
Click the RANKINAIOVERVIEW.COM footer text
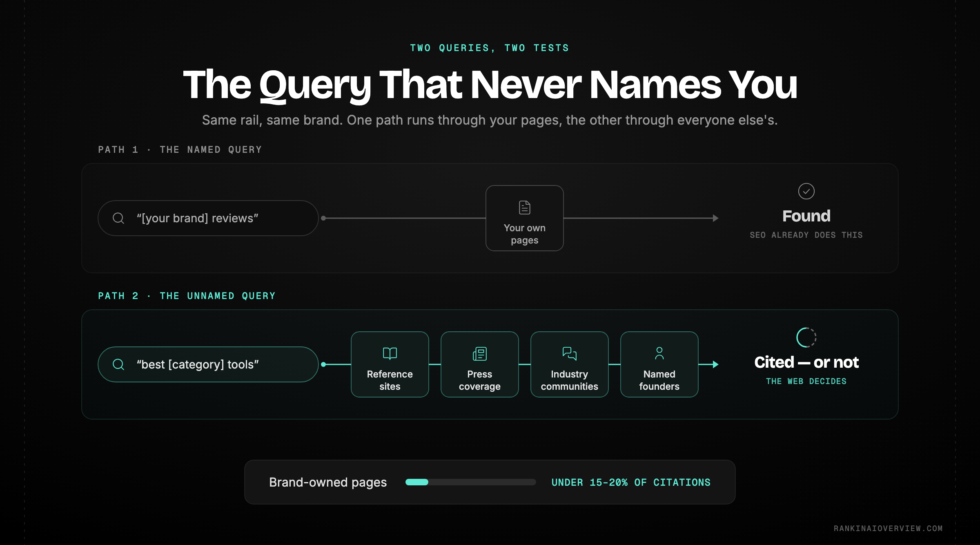(x=888, y=528)
